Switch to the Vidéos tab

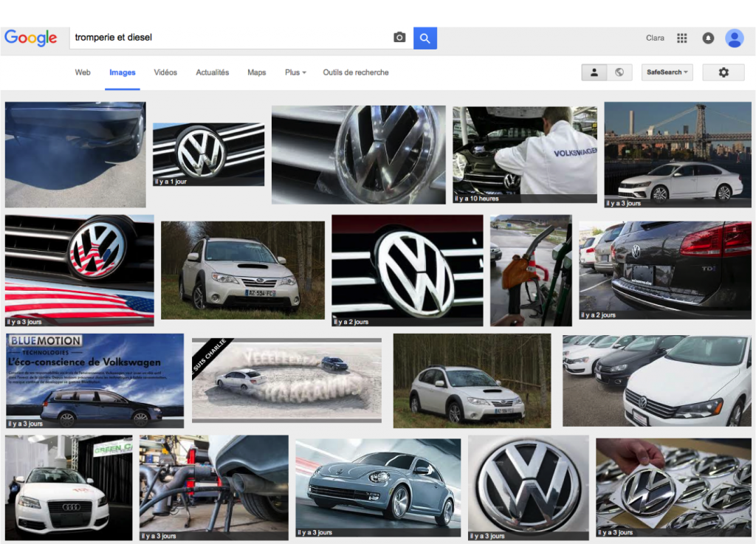coord(165,72)
